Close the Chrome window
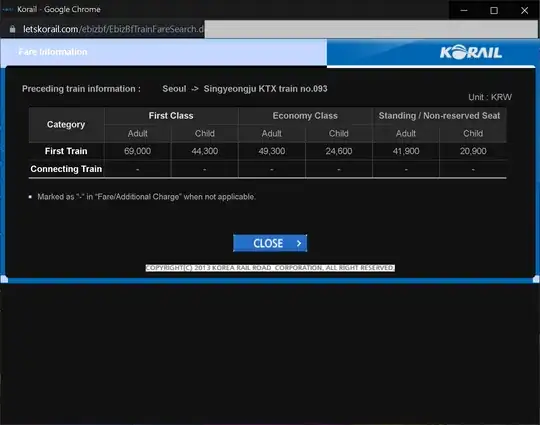The height and width of the screenshot is (425, 540). (x=524, y=10)
